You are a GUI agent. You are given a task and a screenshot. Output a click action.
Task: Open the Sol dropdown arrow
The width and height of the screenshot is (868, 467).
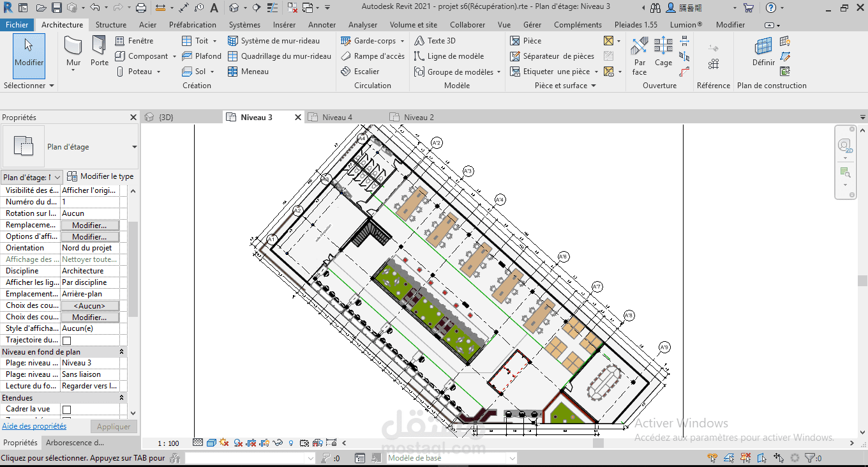tap(212, 72)
